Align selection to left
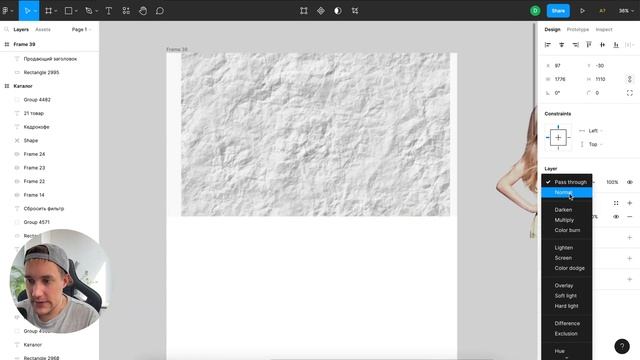This screenshot has height=360, width=640. (x=548, y=45)
